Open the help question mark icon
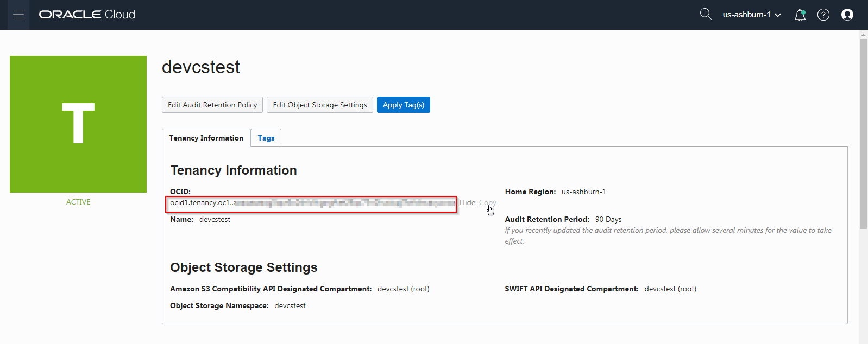868x344 pixels. [823, 15]
